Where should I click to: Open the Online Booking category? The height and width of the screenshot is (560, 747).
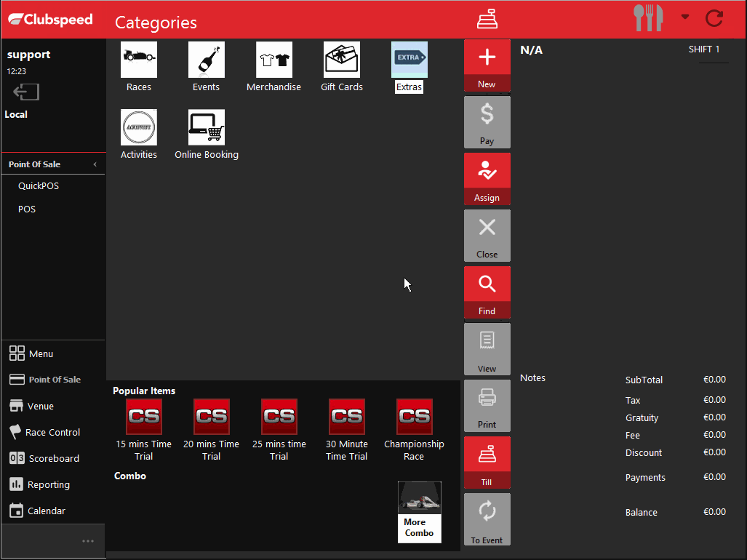click(x=207, y=135)
